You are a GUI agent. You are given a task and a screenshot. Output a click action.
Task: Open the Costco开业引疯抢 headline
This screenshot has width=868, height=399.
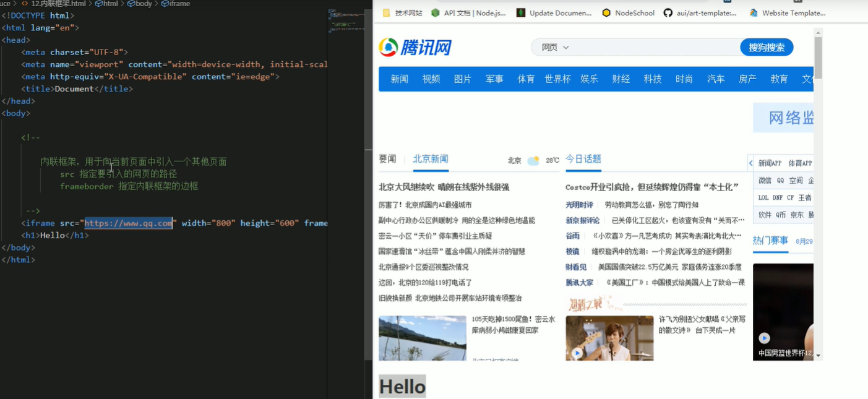(x=652, y=187)
